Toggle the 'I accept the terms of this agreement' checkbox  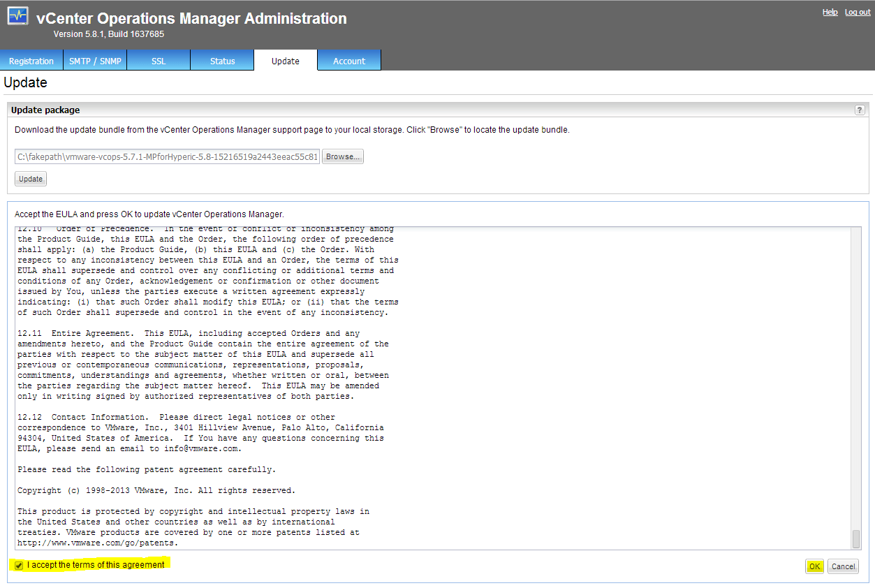(18, 566)
